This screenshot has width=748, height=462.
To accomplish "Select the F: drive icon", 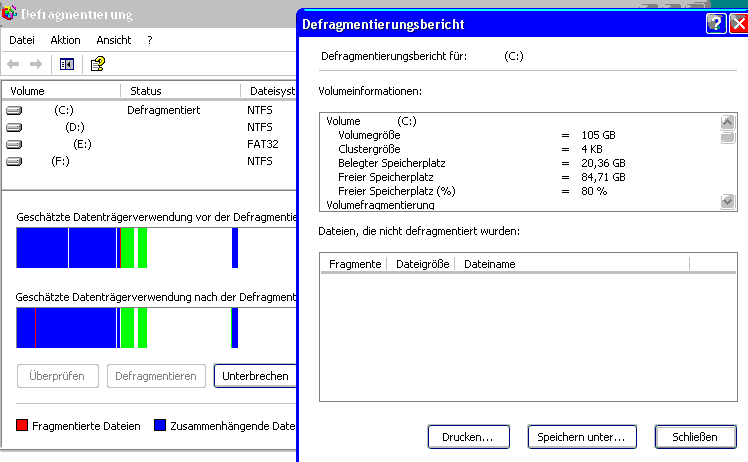I will click(x=14, y=161).
